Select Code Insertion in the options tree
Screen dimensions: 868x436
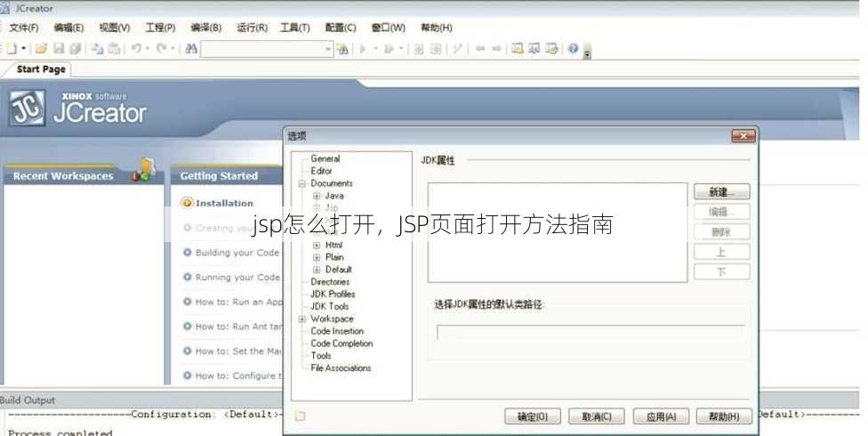point(337,331)
